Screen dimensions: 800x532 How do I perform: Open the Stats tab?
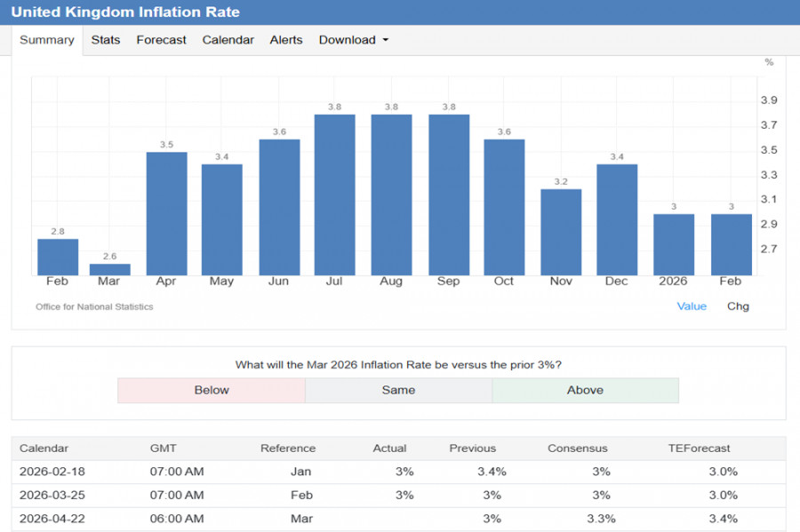[x=106, y=40]
